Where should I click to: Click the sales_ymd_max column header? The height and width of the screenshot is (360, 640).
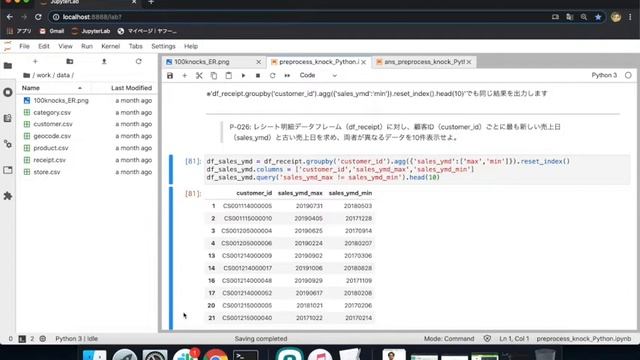click(x=300, y=193)
